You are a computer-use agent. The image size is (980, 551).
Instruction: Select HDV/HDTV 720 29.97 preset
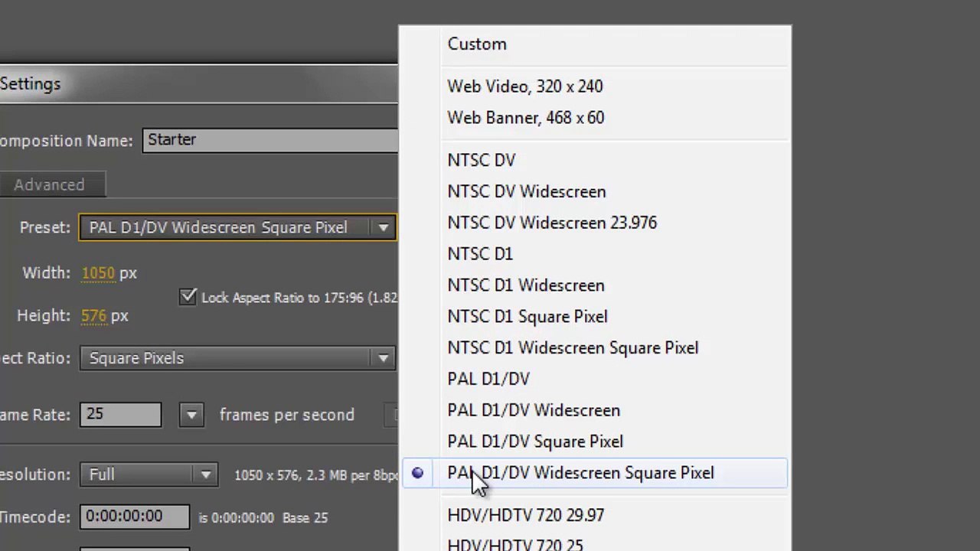pos(526,516)
